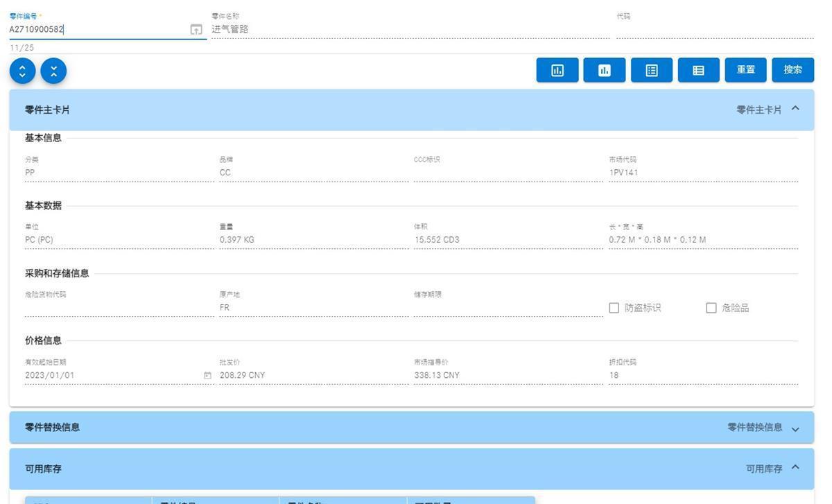Screen dimensions: 832x504
Task: Click the round expand-all sections button
Action: 22,71
